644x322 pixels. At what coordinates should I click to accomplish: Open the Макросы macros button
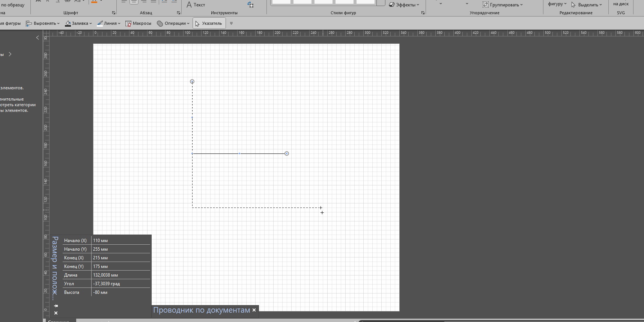pos(138,23)
